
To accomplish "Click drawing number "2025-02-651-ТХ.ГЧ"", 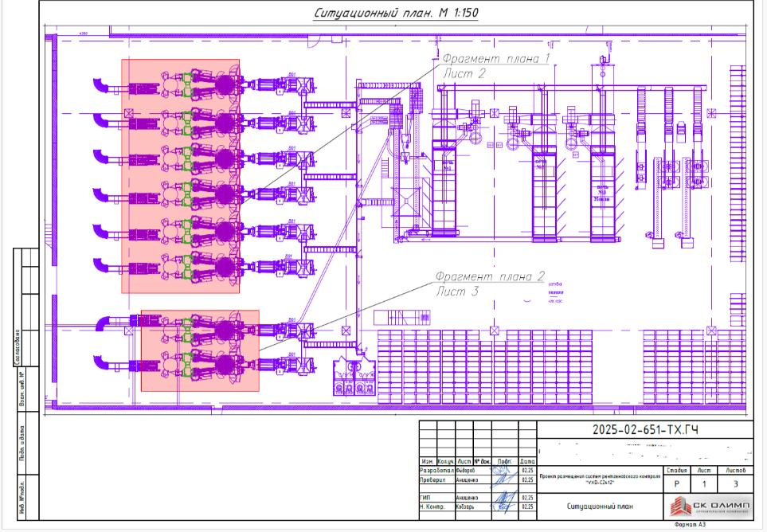I will [x=645, y=430].
